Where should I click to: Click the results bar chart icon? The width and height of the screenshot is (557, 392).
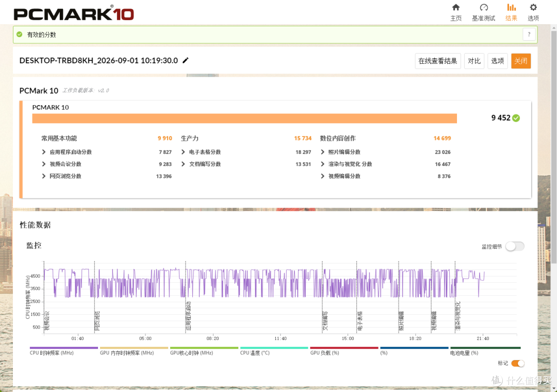pos(511,7)
